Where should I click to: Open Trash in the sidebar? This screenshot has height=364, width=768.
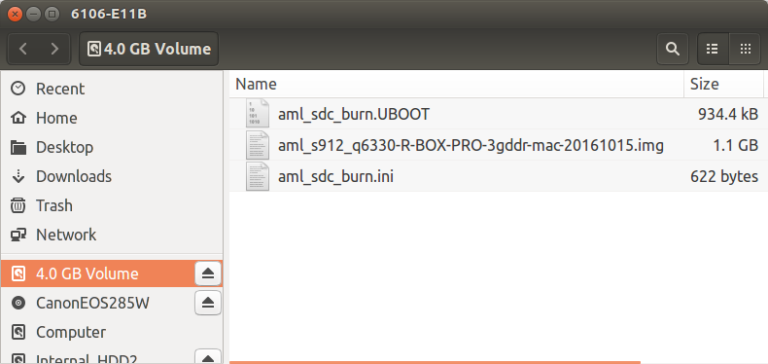coord(112,205)
